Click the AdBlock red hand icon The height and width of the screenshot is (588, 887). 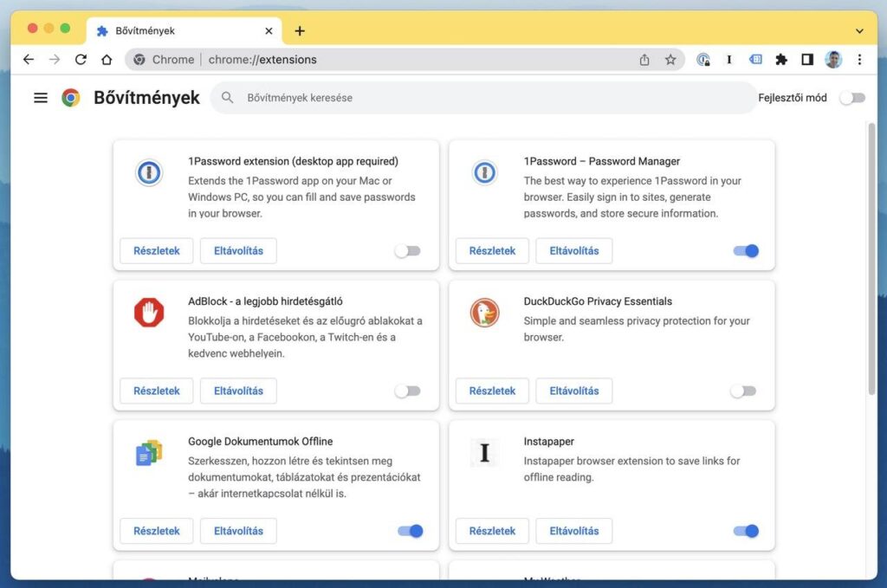(x=149, y=312)
